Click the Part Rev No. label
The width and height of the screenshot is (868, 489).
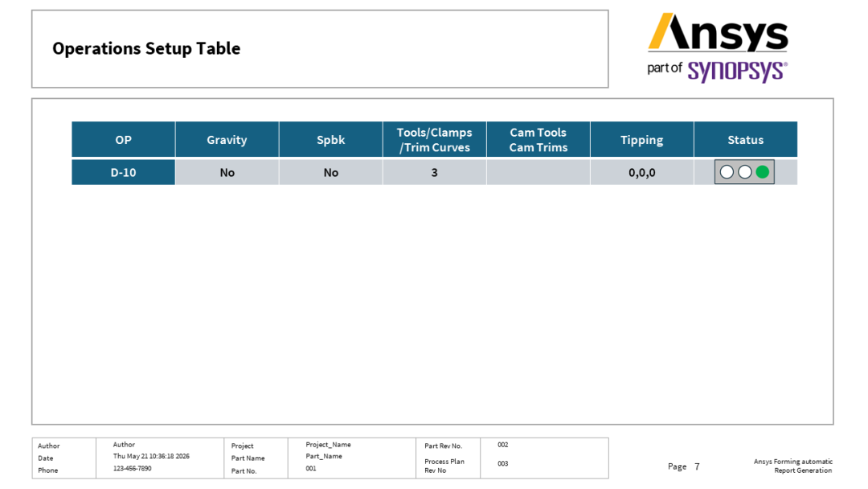click(444, 446)
